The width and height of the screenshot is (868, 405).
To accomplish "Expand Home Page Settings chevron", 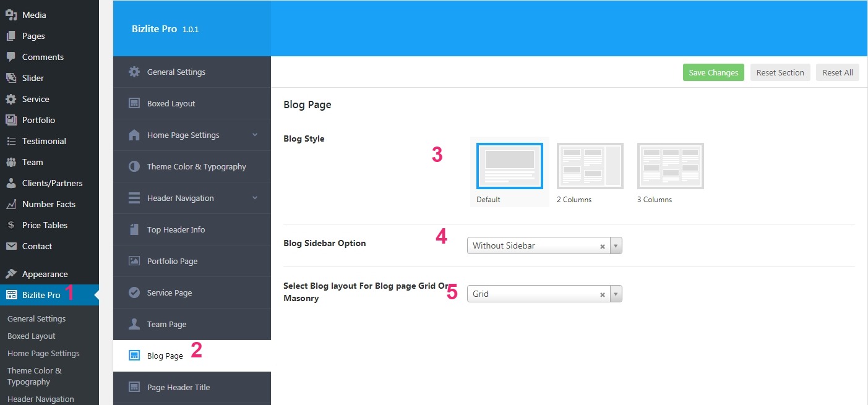I will [255, 135].
